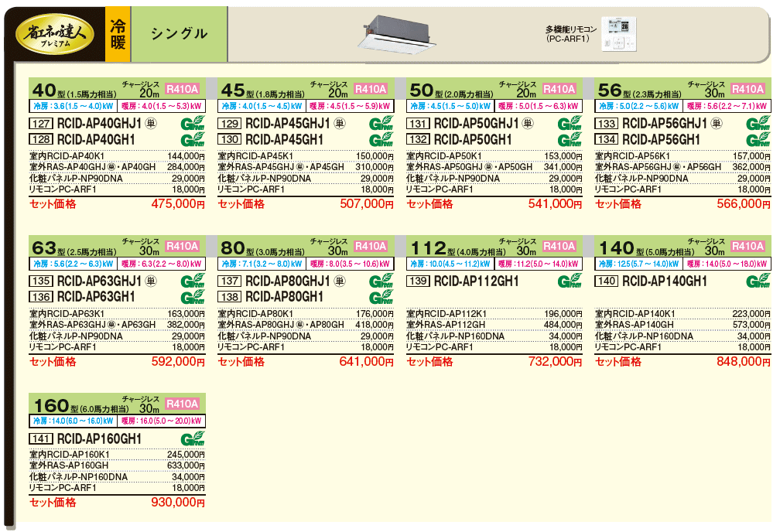Click the Green leaf icon beside RCID-AP45GHJ1

(x=381, y=123)
